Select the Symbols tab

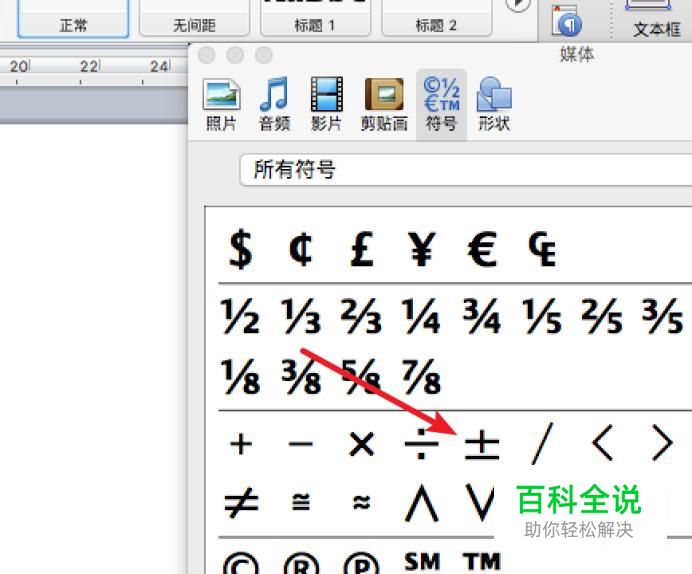click(441, 105)
